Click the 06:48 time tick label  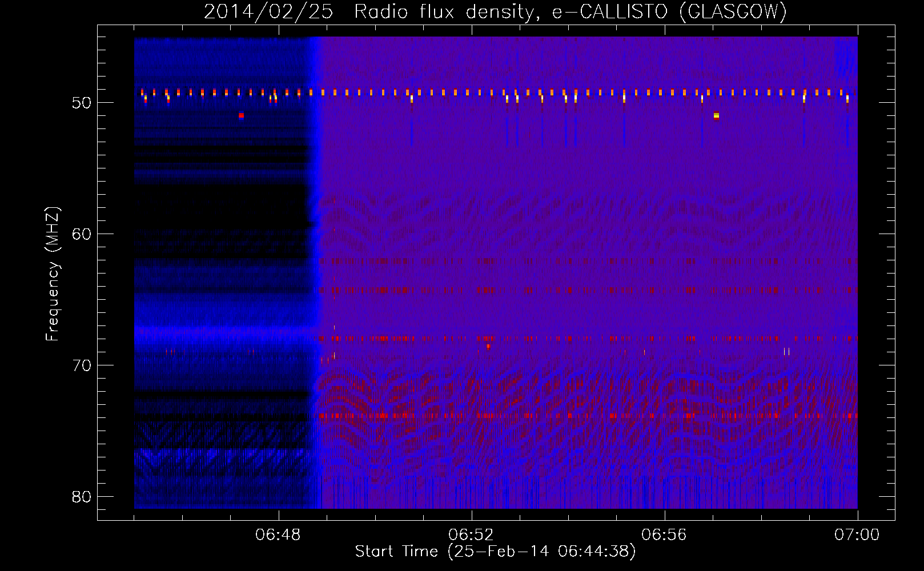point(279,535)
